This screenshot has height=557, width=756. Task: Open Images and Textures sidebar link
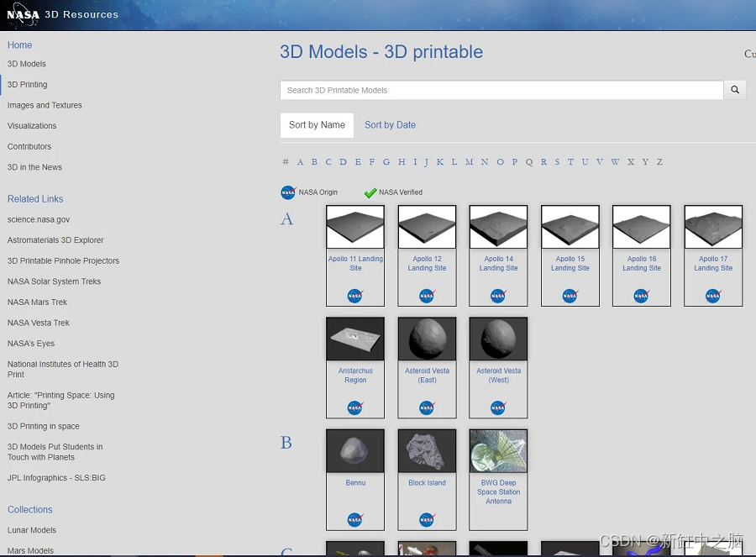tap(45, 105)
